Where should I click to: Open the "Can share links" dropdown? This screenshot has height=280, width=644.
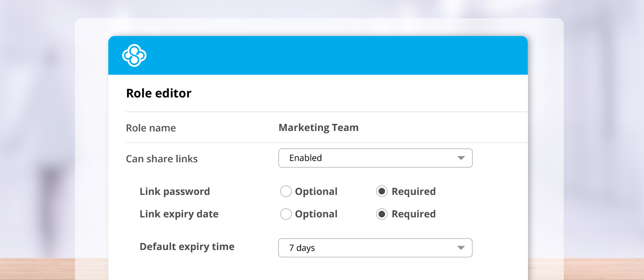click(375, 158)
